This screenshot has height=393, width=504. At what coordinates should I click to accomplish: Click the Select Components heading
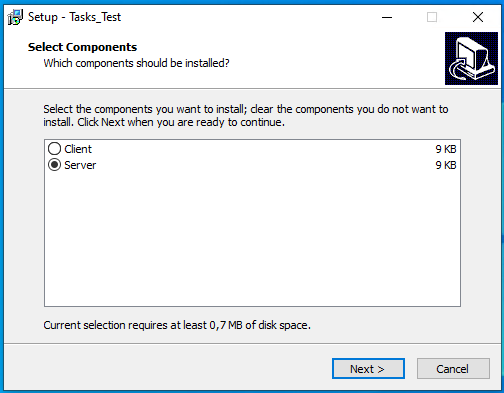[82, 47]
